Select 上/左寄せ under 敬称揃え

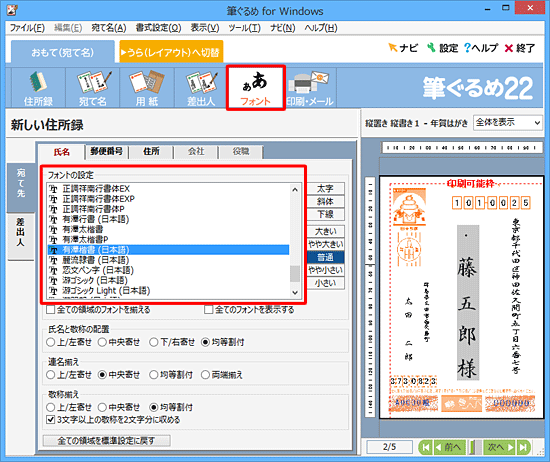click(x=51, y=407)
